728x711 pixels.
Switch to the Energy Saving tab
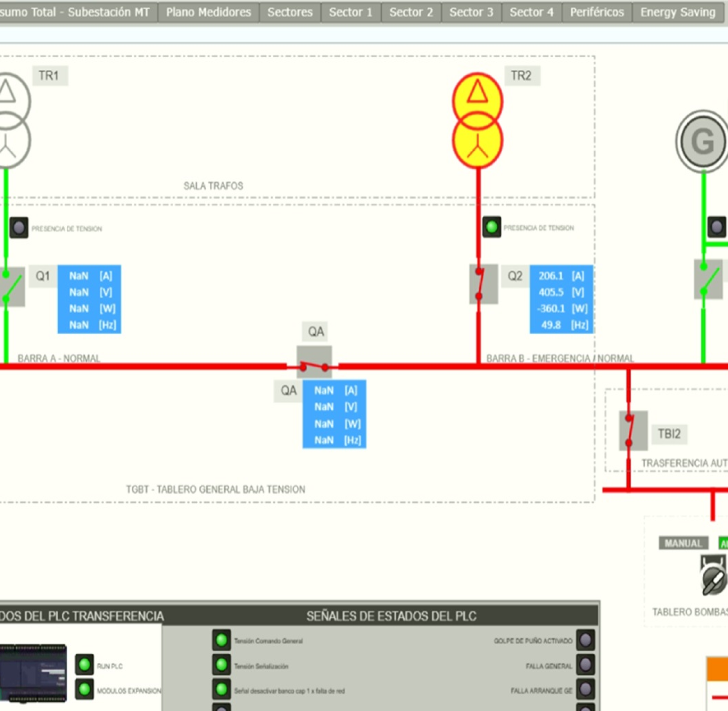tap(678, 12)
